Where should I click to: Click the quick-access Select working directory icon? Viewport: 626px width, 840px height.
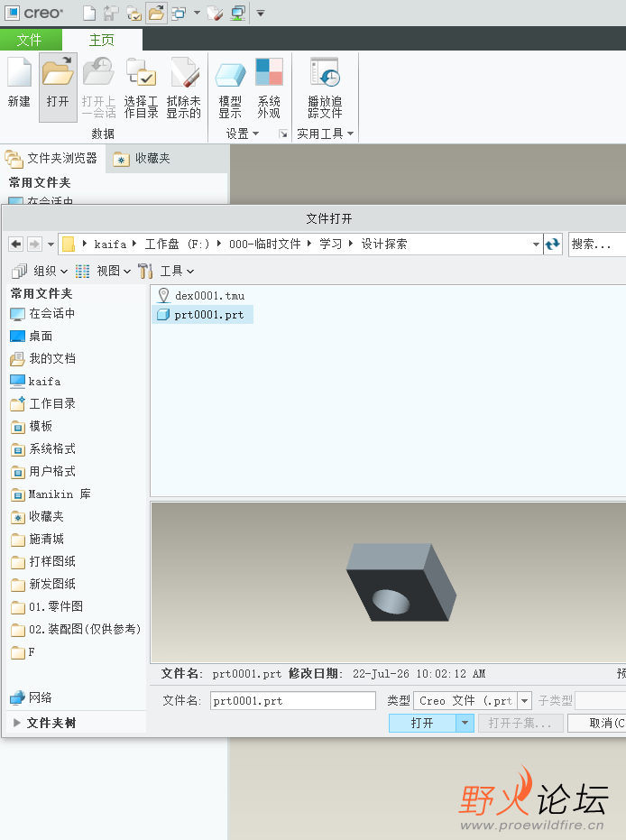[133, 13]
